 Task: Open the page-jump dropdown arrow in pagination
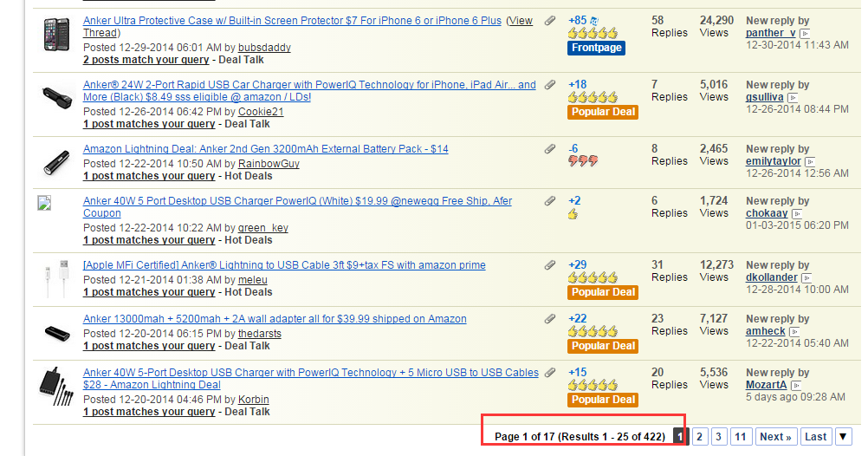(843, 437)
